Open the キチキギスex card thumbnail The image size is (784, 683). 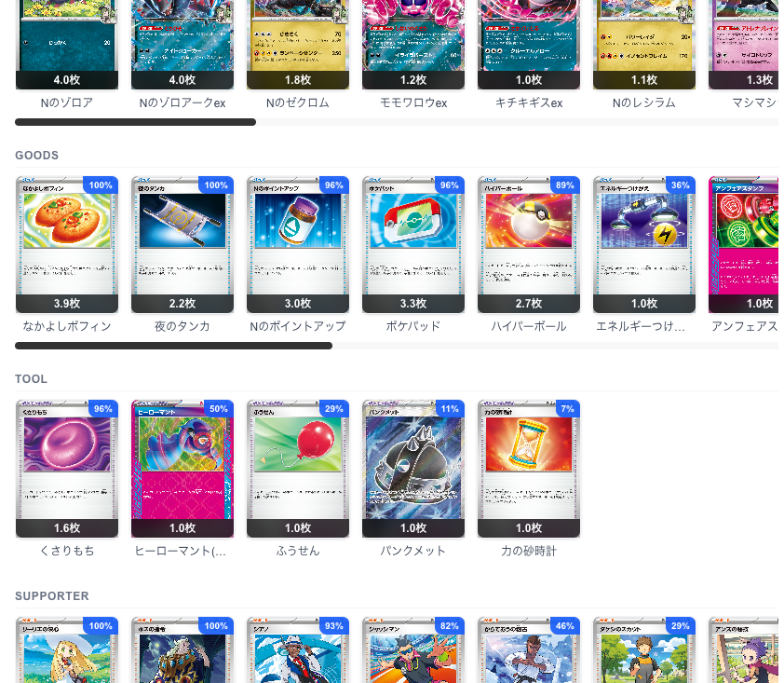point(529,45)
